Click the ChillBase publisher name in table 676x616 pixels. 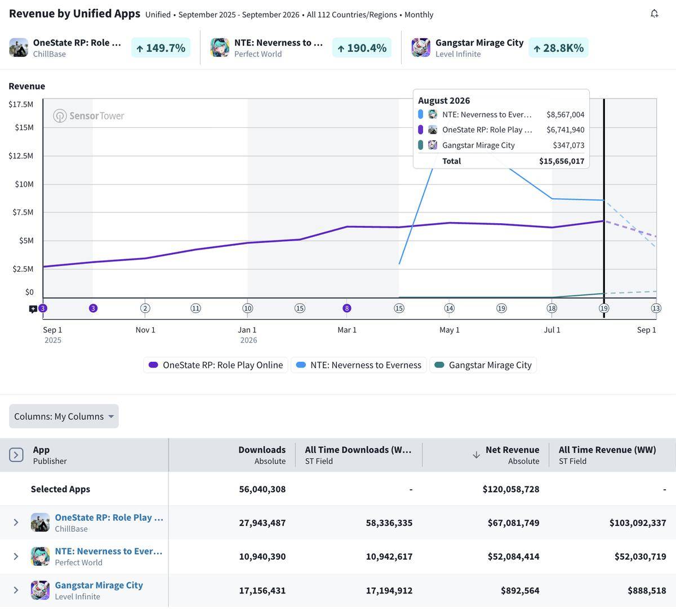click(x=71, y=529)
